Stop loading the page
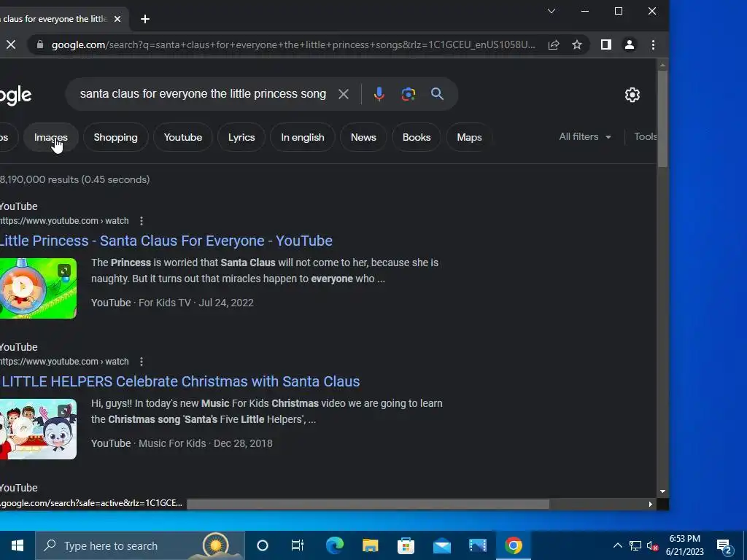 pyautogui.click(x=11, y=44)
